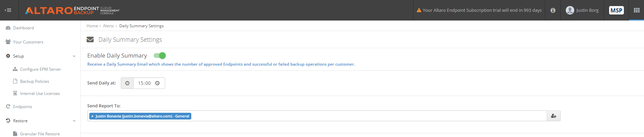Click the Altaro Endpoint Backup logo

point(72,10)
